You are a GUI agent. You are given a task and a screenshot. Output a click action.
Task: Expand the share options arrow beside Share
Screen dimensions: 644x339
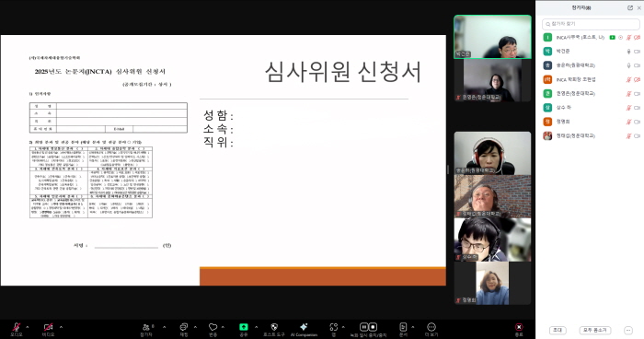(x=257, y=327)
